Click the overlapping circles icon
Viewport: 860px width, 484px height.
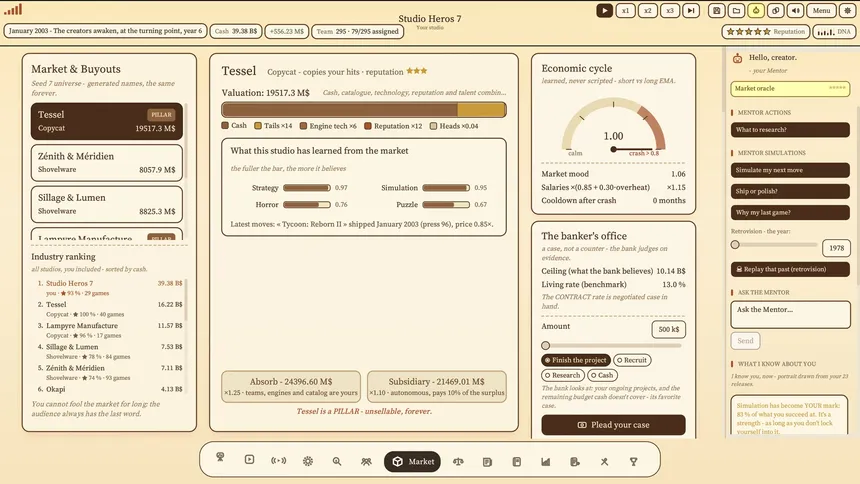[x=776, y=10]
